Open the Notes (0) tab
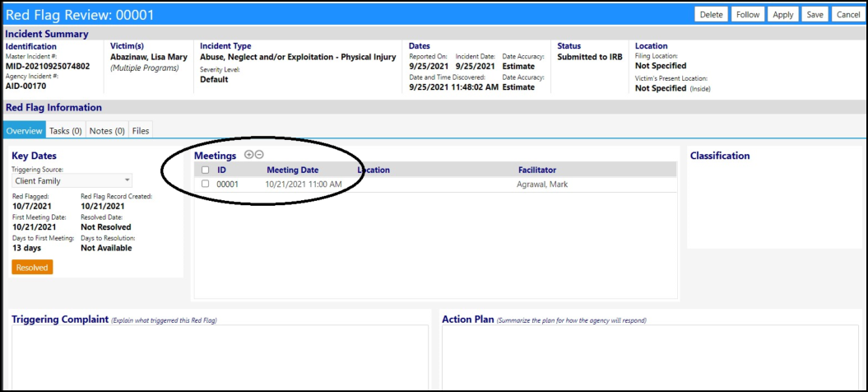This screenshot has height=392, width=868. (x=107, y=131)
